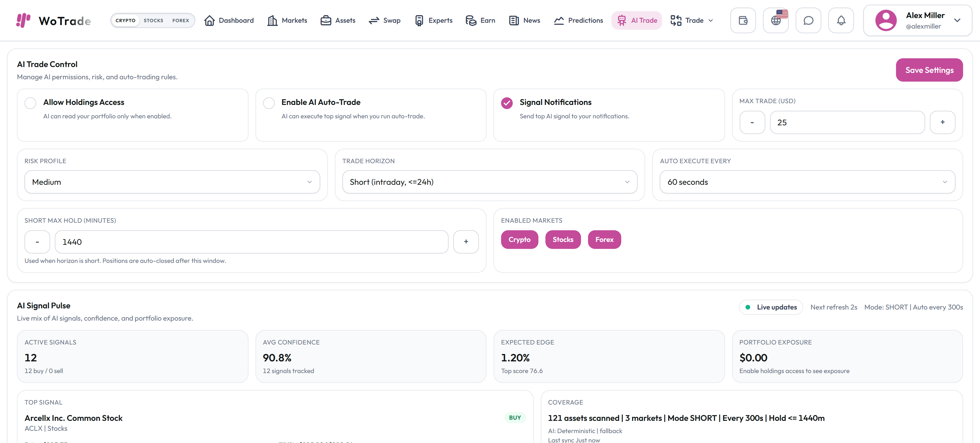Click the Avg Confidence card
980x443 pixels.
[x=371, y=356]
